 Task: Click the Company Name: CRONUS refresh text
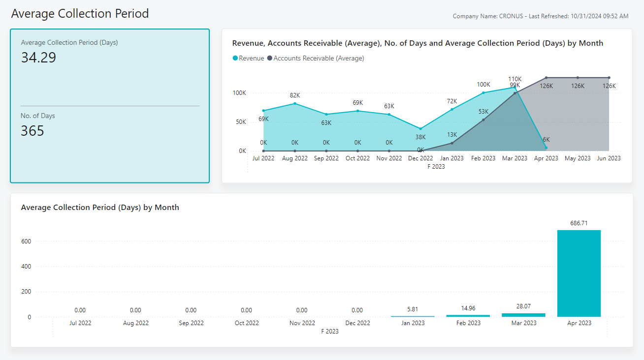tap(540, 16)
